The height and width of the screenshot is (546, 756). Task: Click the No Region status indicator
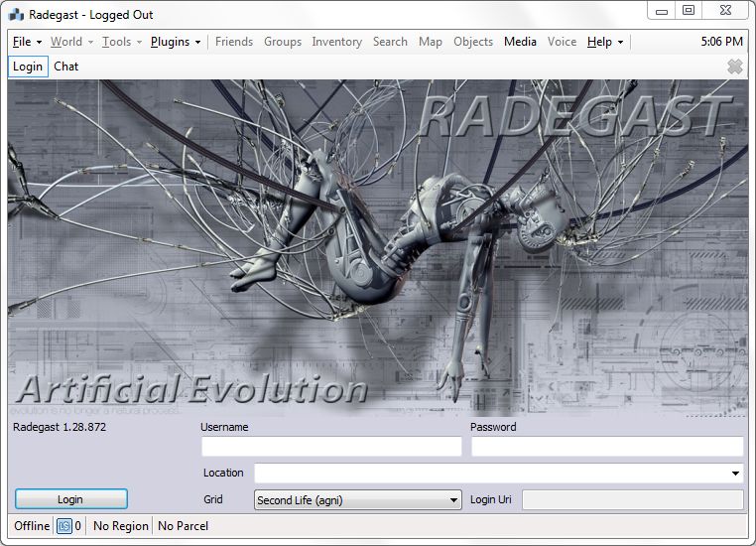coord(120,526)
